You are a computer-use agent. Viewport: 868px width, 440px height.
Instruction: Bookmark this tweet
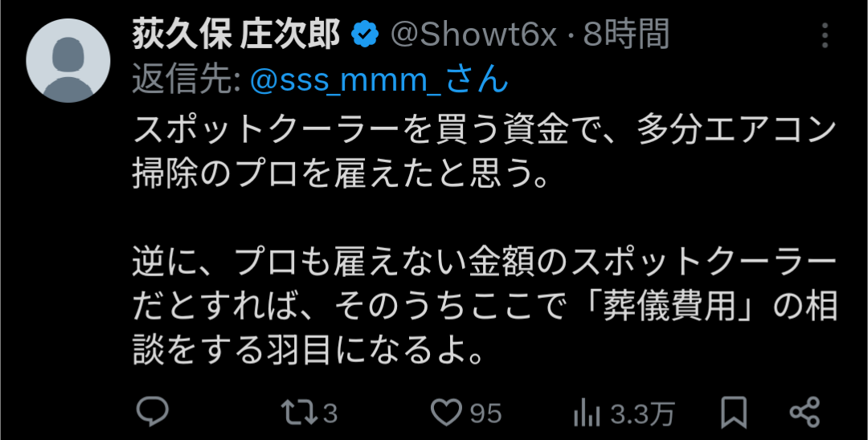click(734, 413)
